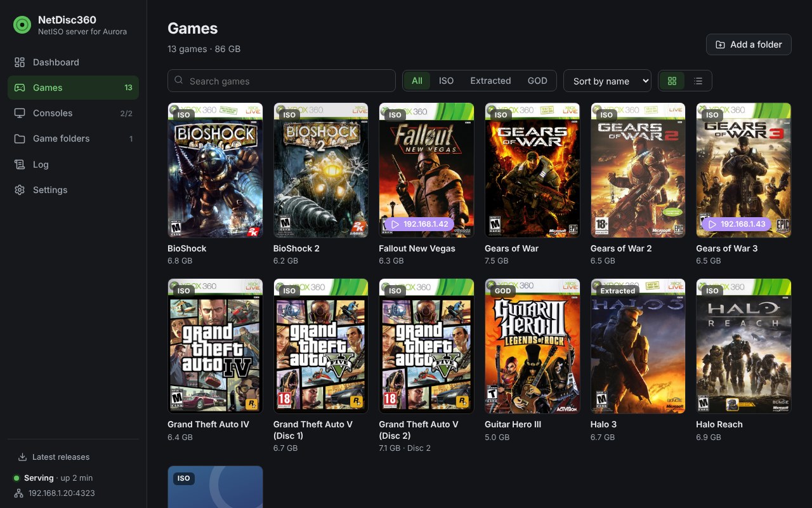Click the Grand Theft Auto V (Disc 1) title
This screenshot has height=508, width=812.
313,430
